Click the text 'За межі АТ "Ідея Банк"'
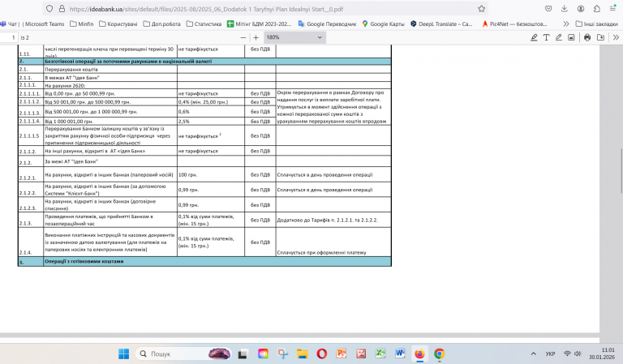This screenshot has width=623, height=364. coord(71,161)
